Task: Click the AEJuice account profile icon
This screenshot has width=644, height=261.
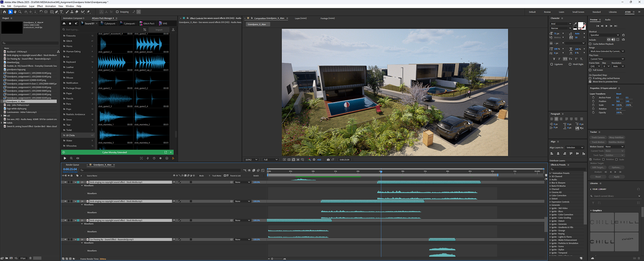Action: [173, 30]
